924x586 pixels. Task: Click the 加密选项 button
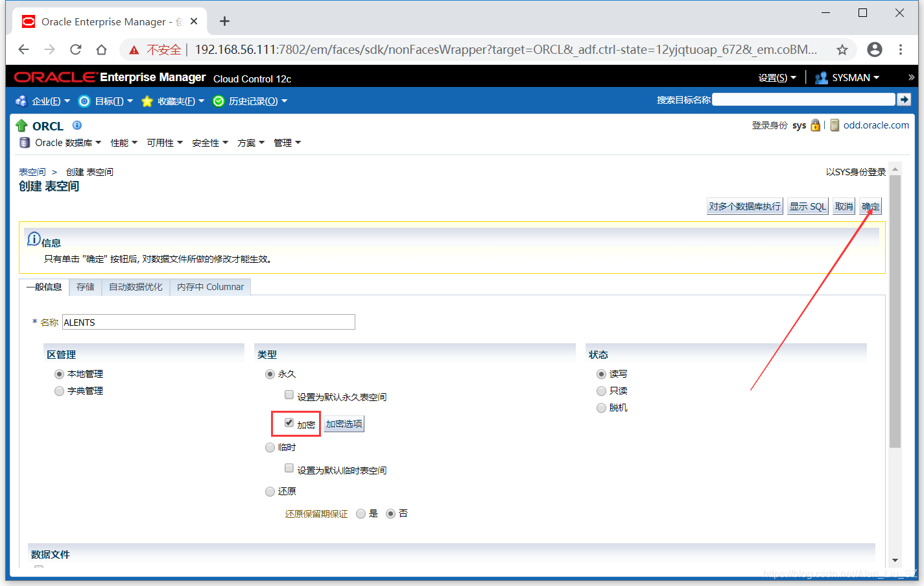point(344,424)
